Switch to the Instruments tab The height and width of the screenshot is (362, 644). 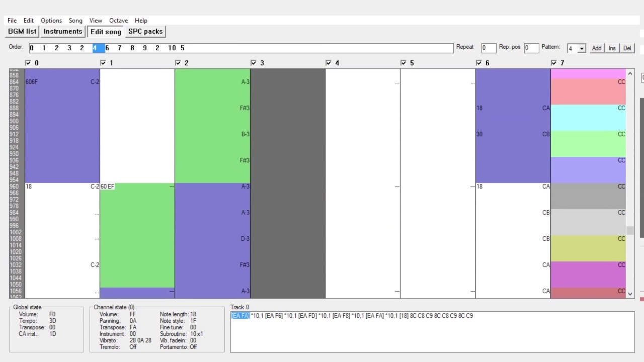[63, 31]
